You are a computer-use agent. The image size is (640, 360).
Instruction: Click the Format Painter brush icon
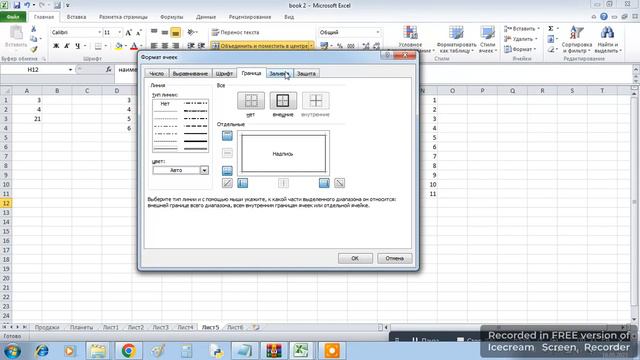click(x=33, y=49)
